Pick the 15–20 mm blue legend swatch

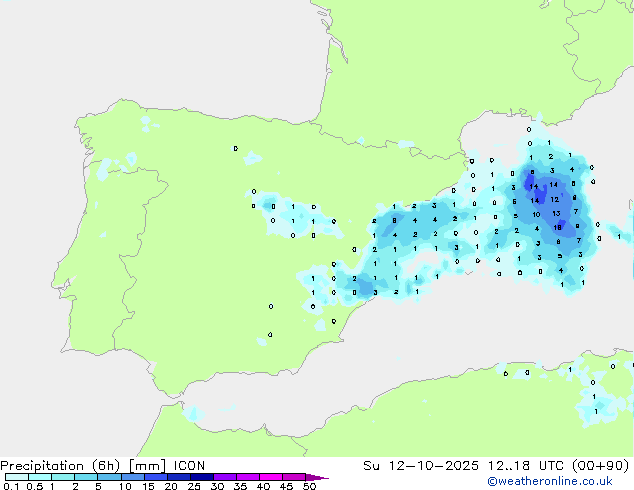tap(156, 477)
